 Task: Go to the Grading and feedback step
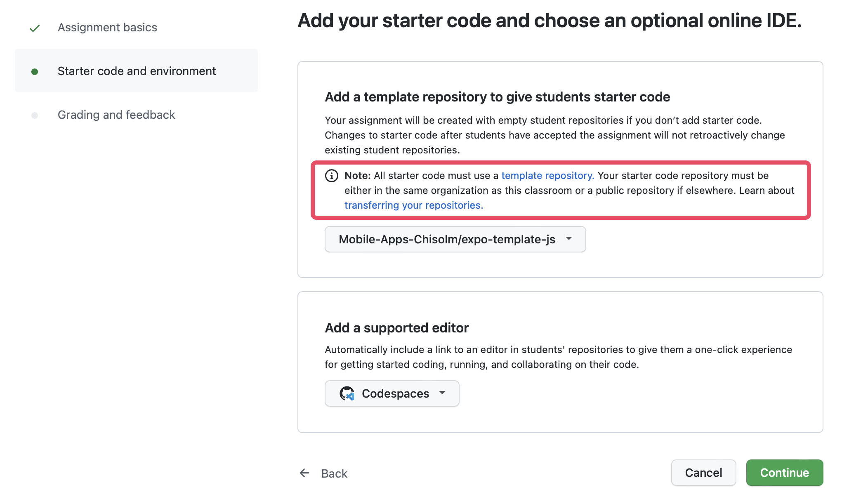click(x=116, y=115)
